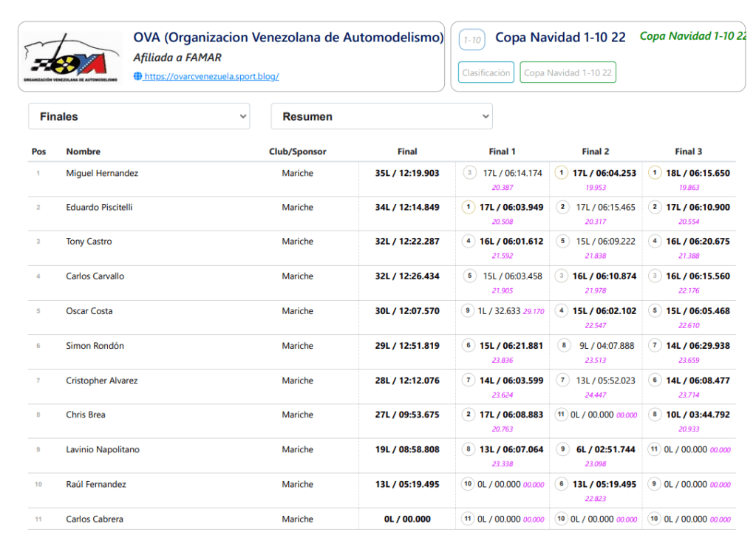Image resolution: width=756 pixels, height=552 pixels.
Task: Click the green Copa Navidad 1-10 22 title
Action: click(692, 36)
